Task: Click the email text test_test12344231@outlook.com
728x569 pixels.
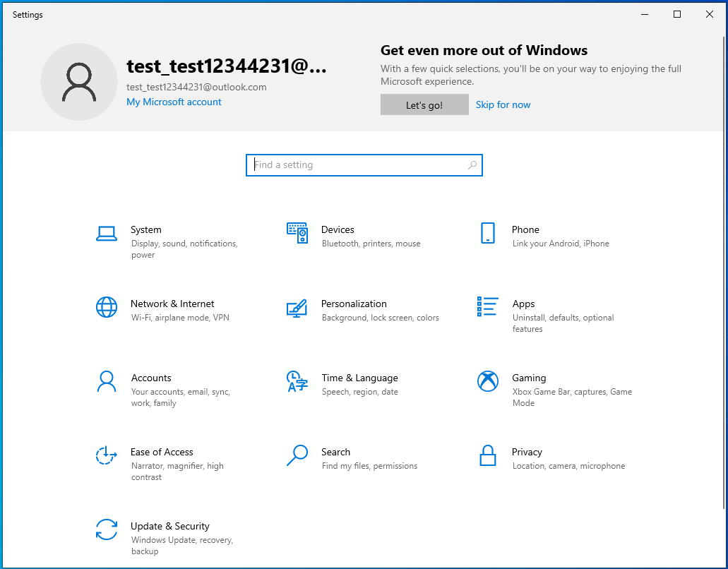Action: (196, 88)
